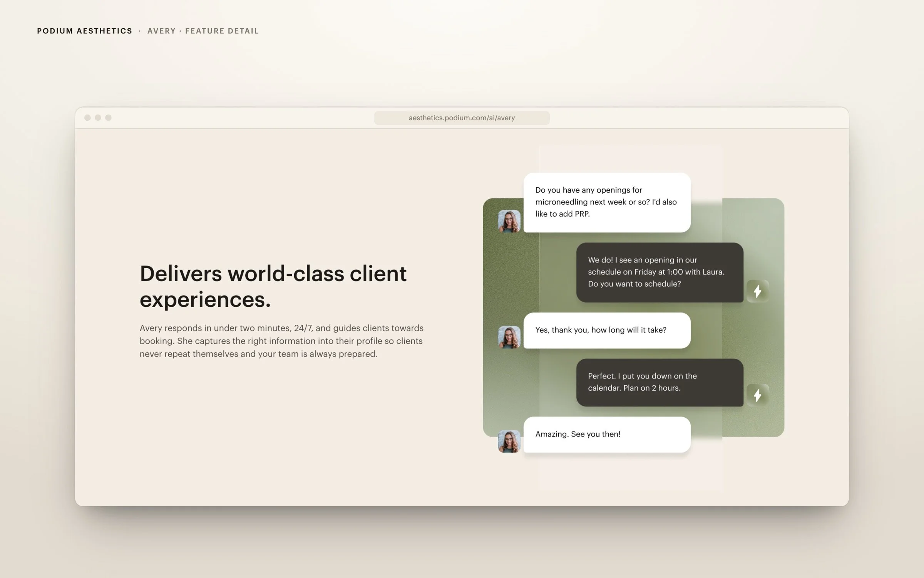This screenshot has height=578, width=924.
Task: Click the paragraph starting 'Avery responds in under two minutes'
Action: pos(281,341)
